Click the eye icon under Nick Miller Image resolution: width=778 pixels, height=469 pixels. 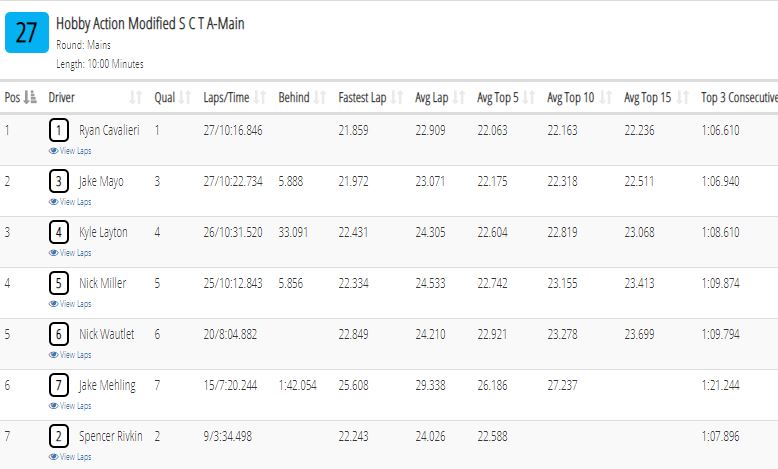click(x=53, y=304)
